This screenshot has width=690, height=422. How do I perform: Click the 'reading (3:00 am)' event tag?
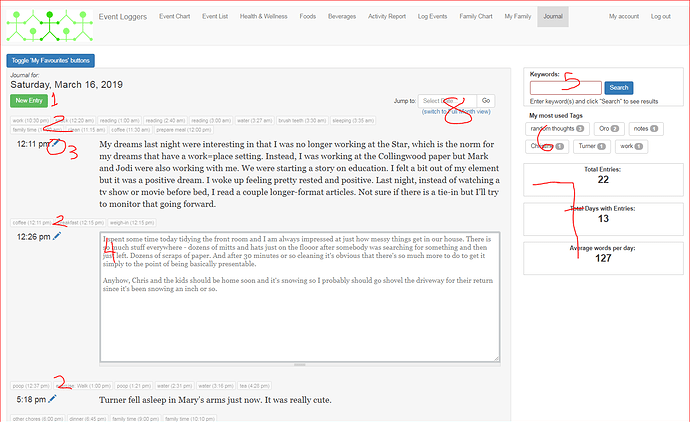click(211, 121)
